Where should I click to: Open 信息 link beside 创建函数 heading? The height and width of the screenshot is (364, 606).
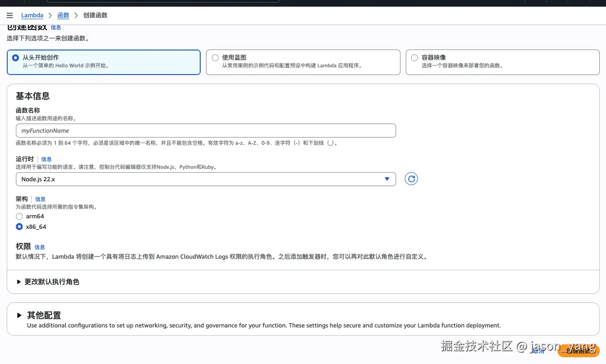[x=56, y=28]
